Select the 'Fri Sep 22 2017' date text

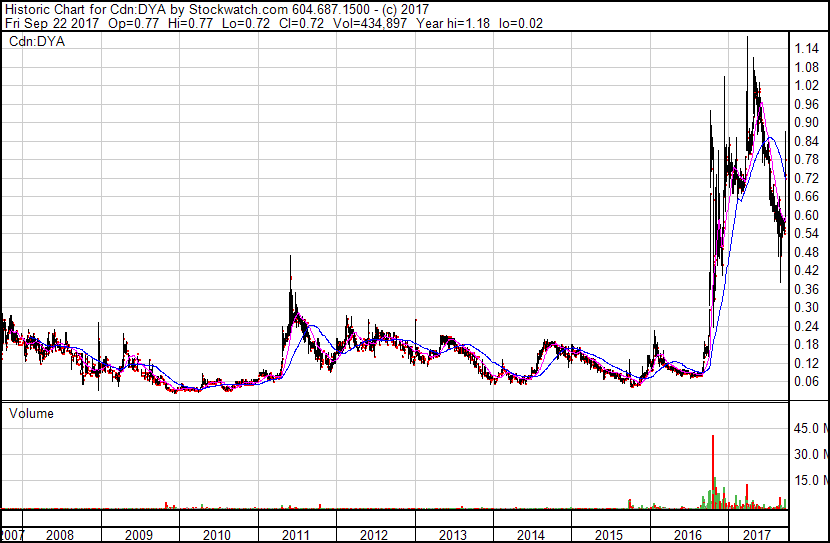(x=52, y=23)
